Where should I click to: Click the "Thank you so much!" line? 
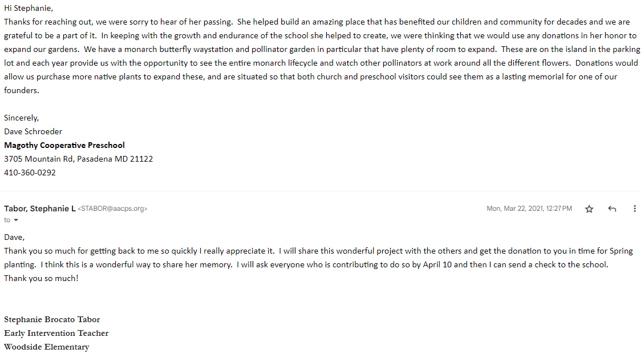[41, 278]
